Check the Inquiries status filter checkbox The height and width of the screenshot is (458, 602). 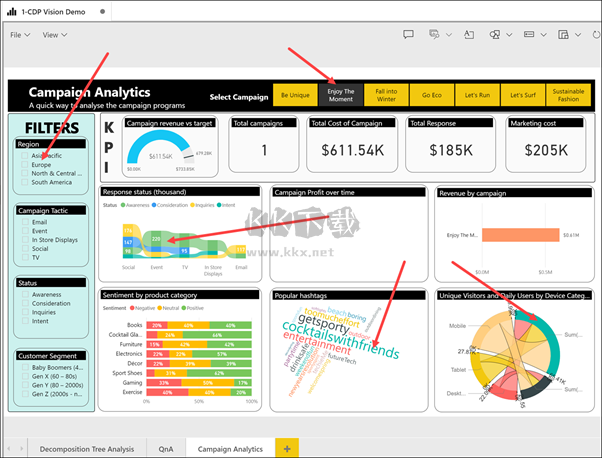pyautogui.click(x=25, y=312)
